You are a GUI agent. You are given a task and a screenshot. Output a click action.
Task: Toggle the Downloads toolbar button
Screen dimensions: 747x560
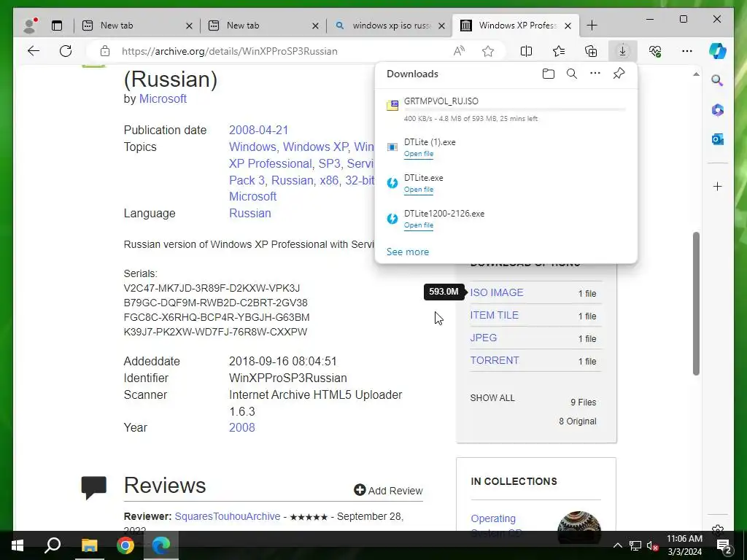[x=622, y=51]
